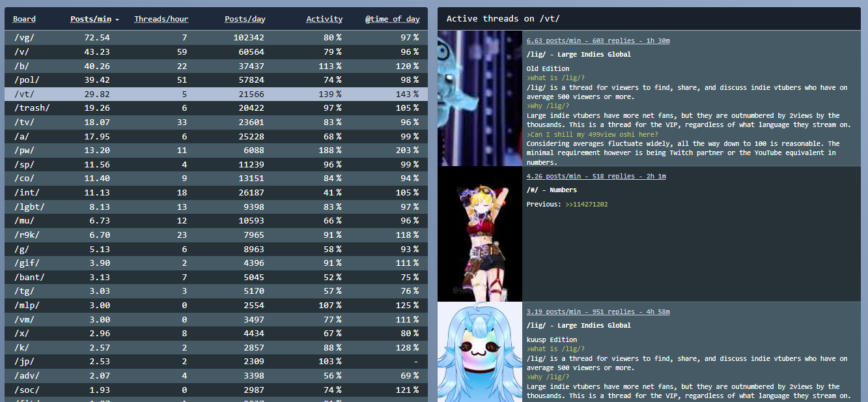Select the /vm/ board row

tap(216, 319)
